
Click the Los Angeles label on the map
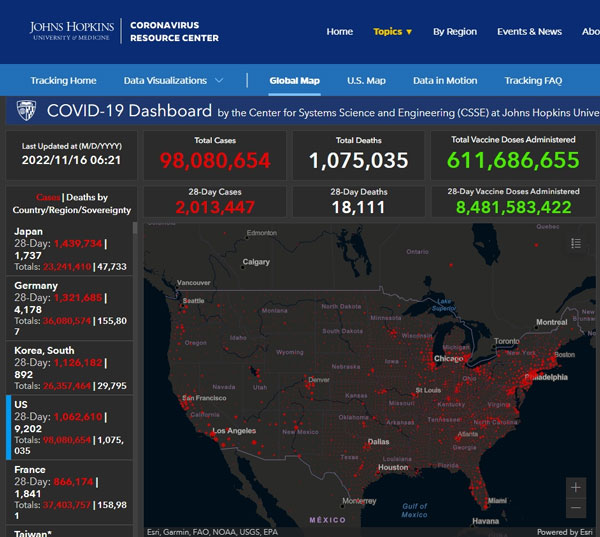234,431
